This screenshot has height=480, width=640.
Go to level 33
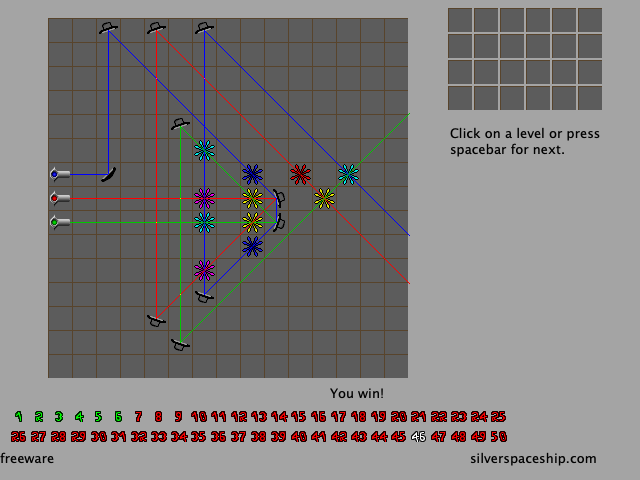[158, 437]
